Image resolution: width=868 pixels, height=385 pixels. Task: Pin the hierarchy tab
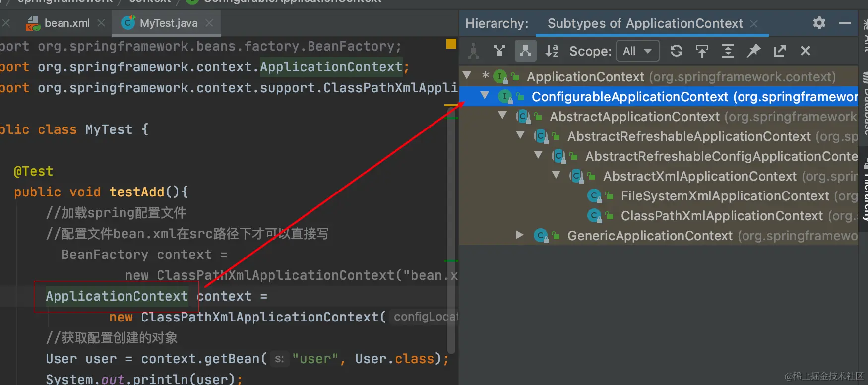pos(754,51)
